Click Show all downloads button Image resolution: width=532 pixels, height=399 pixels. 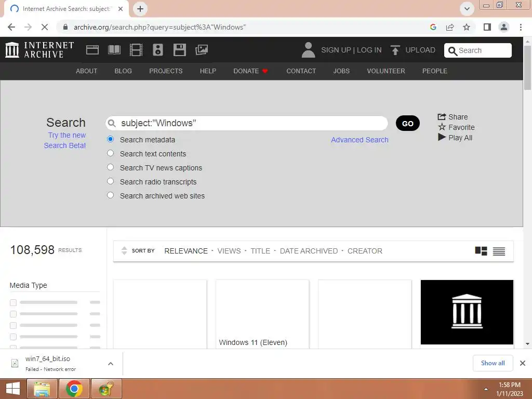tap(493, 363)
